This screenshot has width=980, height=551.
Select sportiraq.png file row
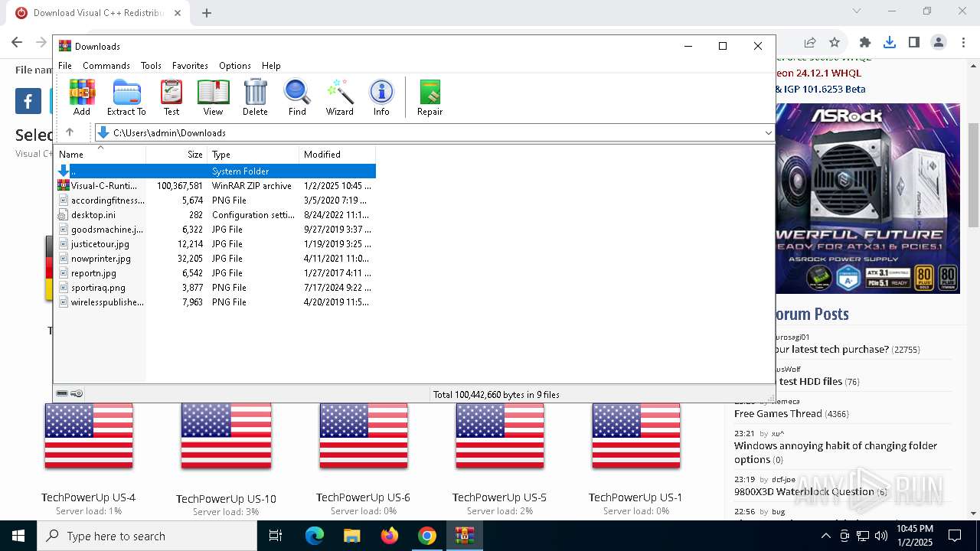coord(216,288)
